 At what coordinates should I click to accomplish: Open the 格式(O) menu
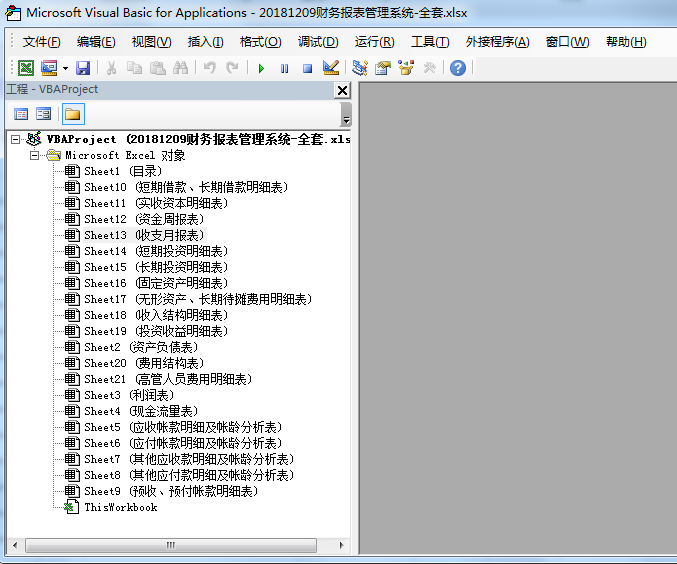[260, 42]
